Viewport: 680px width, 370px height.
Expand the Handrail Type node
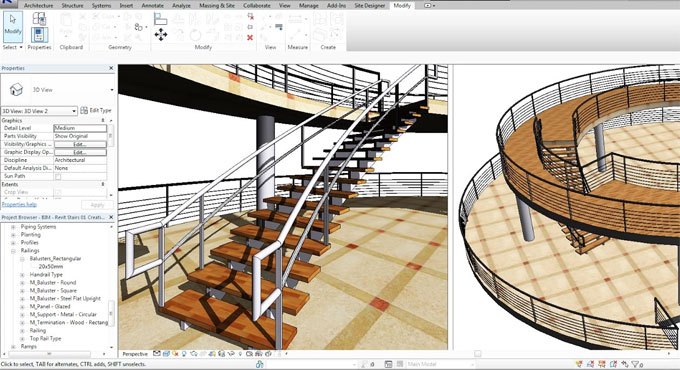[22, 275]
